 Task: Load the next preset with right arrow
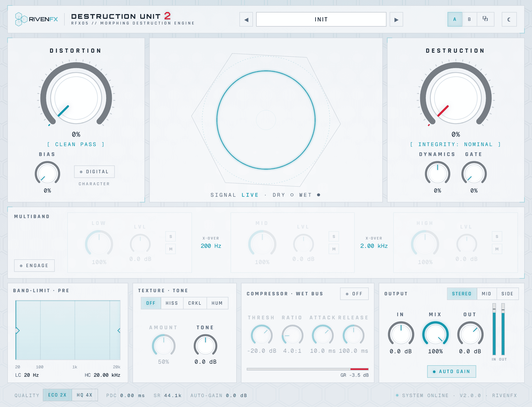coord(396,20)
